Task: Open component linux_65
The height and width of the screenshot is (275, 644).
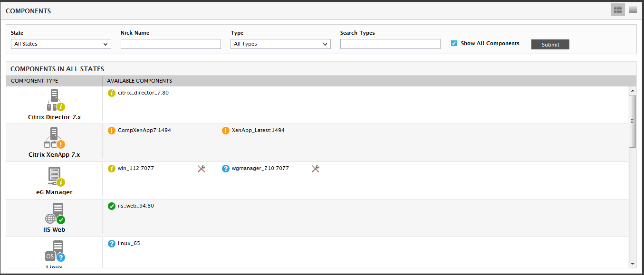Action: pyautogui.click(x=129, y=244)
